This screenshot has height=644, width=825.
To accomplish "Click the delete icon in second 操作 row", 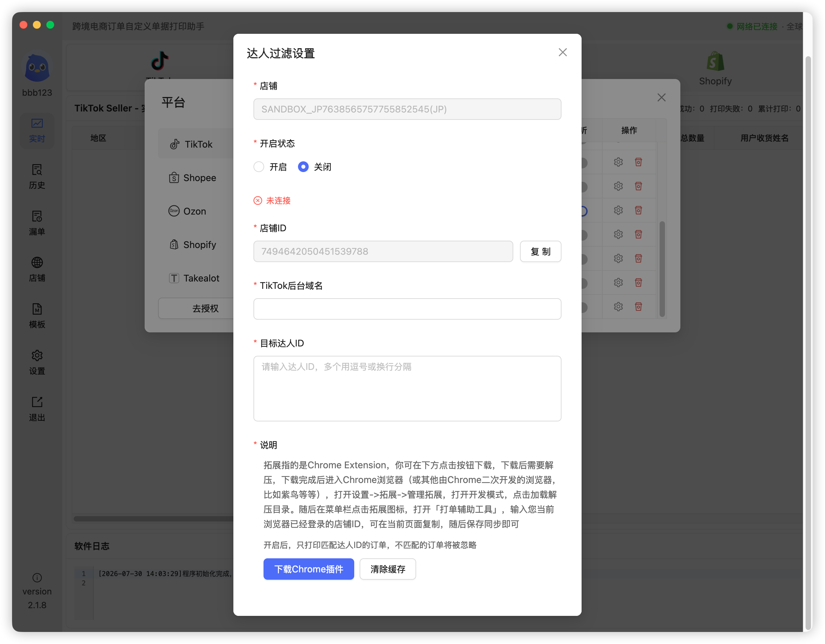I will [x=638, y=186].
